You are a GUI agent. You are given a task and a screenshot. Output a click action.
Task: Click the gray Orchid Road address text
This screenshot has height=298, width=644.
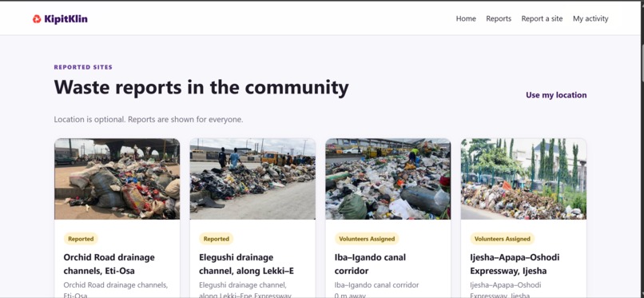click(116, 290)
